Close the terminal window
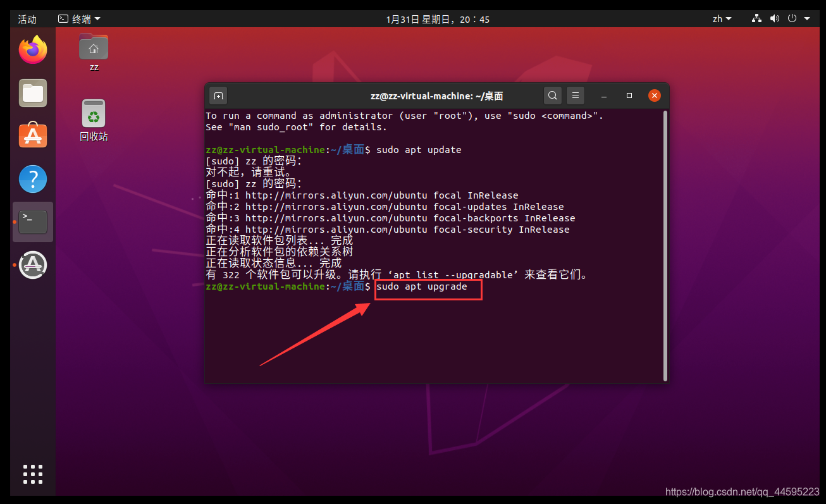The image size is (826, 504). tap(655, 96)
